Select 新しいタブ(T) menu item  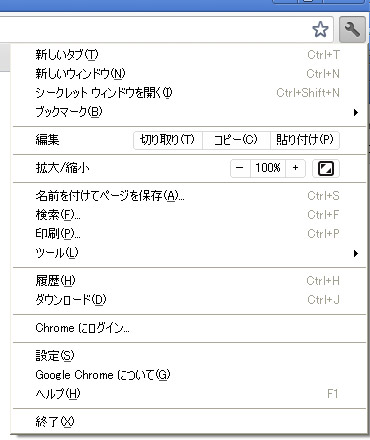click(x=189, y=55)
